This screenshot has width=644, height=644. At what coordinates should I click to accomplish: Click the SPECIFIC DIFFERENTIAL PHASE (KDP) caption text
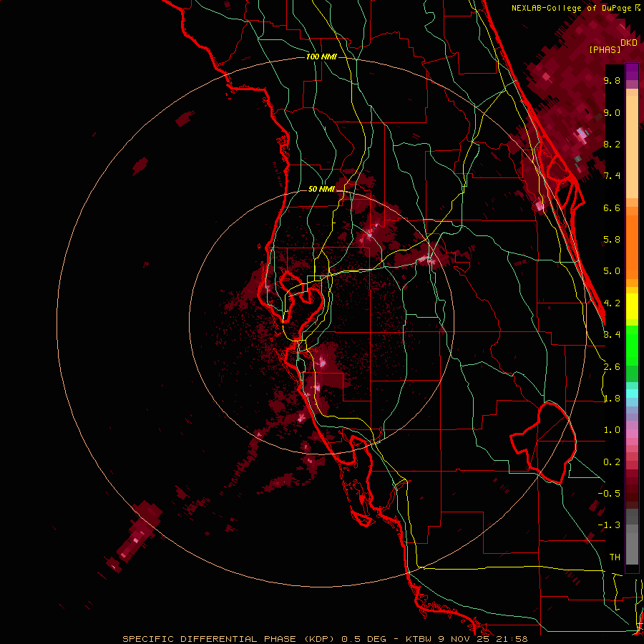tap(230, 639)
